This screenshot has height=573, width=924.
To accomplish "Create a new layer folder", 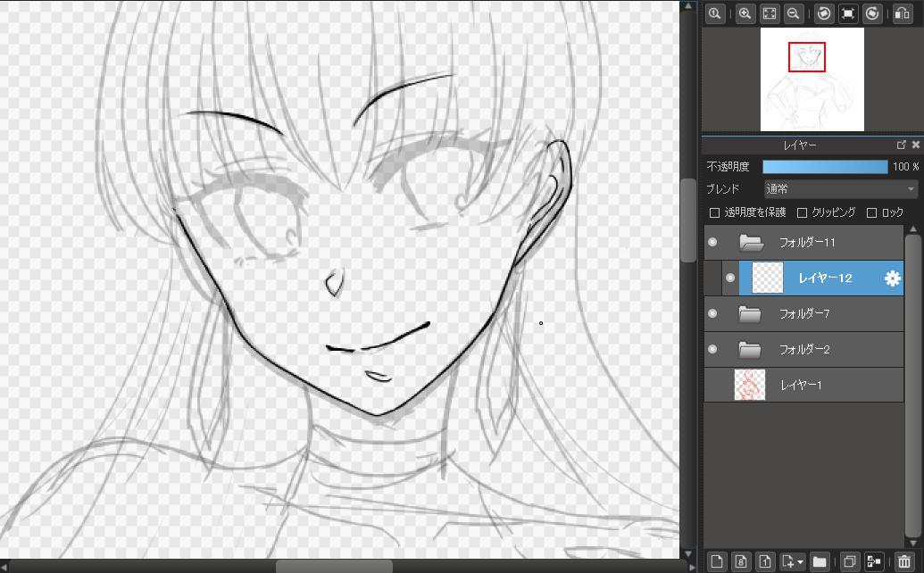I will pos(820,561).
